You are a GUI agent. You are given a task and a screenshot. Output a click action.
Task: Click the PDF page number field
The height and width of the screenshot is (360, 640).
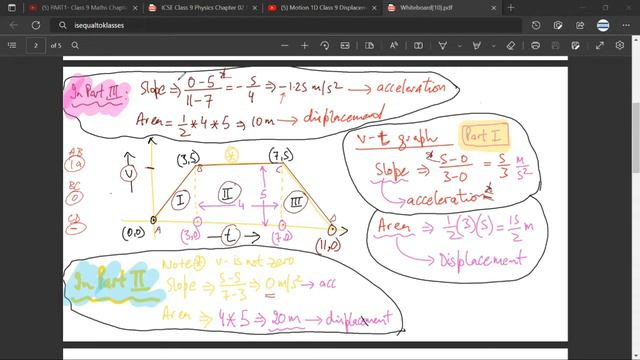pyautogui.click(x=36, y=45)
